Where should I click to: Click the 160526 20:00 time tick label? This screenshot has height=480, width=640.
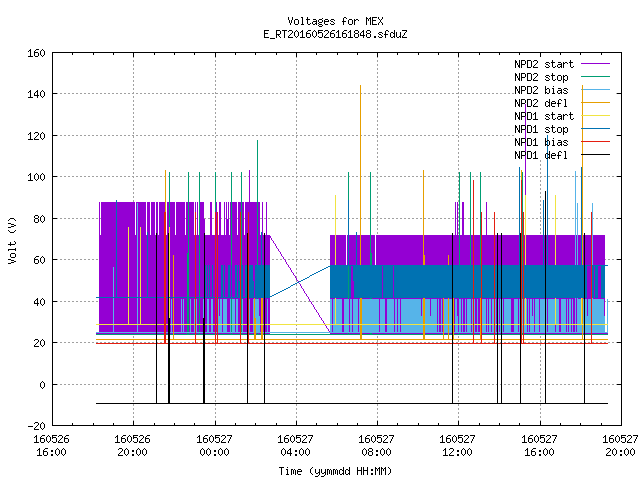coord(133,446)
